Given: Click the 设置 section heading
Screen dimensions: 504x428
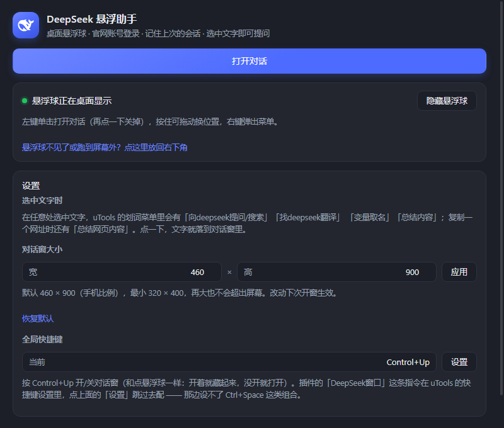Looking at the screenshot, I should pos(31,186).
